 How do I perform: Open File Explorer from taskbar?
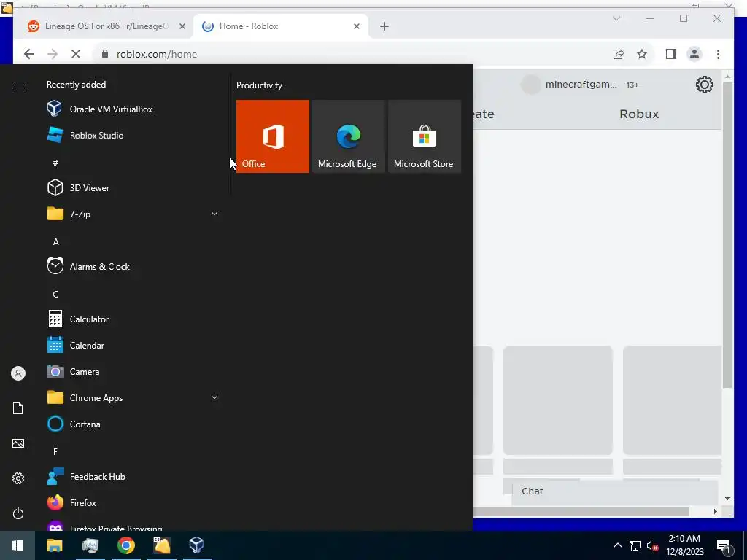54,545
